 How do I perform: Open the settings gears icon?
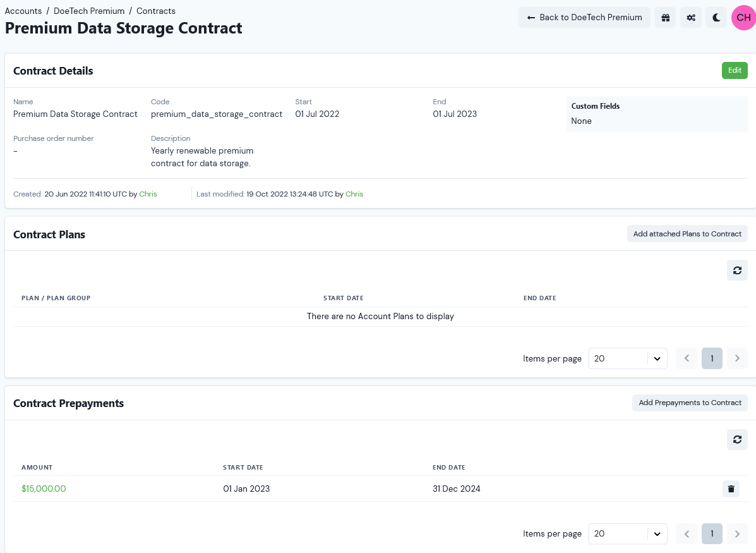click(x=690, y=17)
